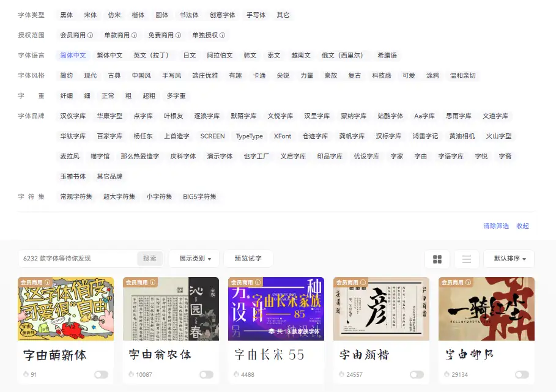Click flame icon on 字由长宋 55 card
The height and width of the screenshot is (392, 556).
point(236,374)
